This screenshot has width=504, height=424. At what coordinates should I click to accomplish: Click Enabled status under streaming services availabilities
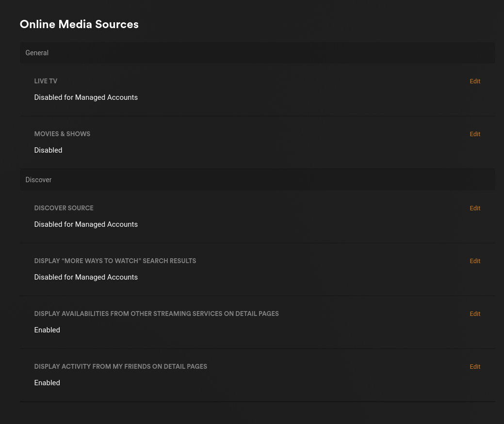(x=47, y=330)
